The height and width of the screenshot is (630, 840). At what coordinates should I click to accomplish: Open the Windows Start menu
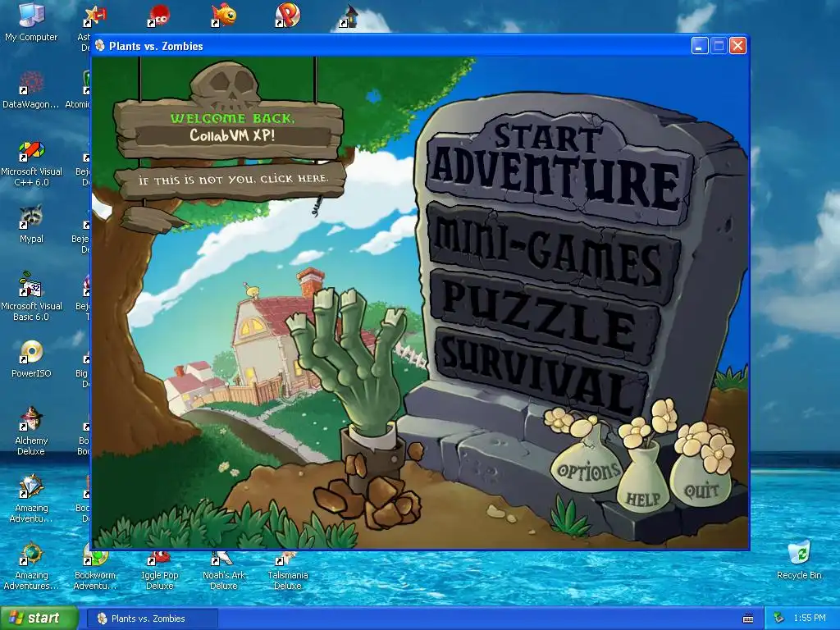coord(39,619)
